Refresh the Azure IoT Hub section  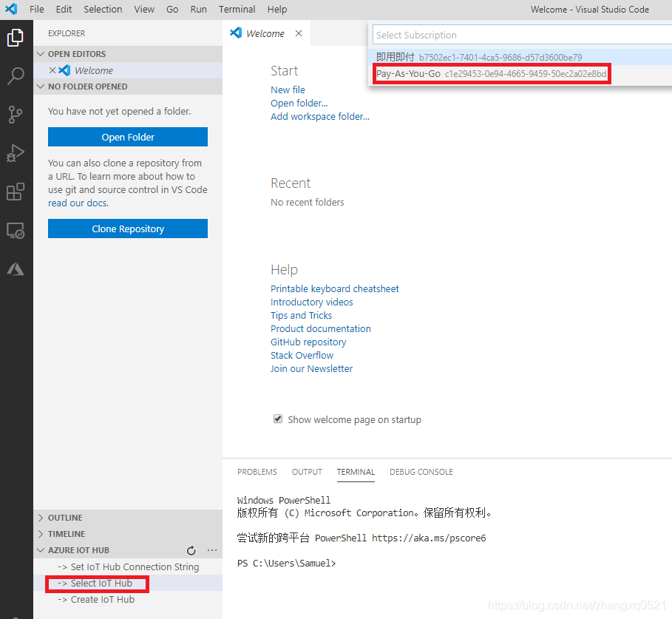click(191, 550)
